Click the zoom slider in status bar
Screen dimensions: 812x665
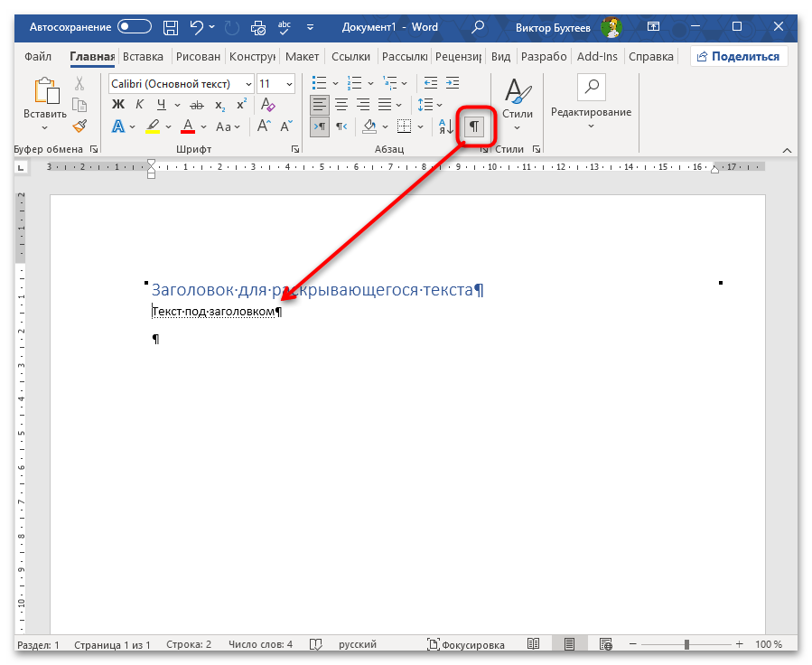[x=686, y=645]
